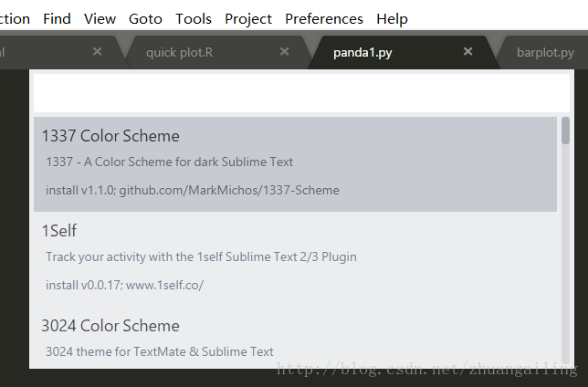Open the Project menu
The height and width of the screenshot is (387, 588).
point(248,19)
